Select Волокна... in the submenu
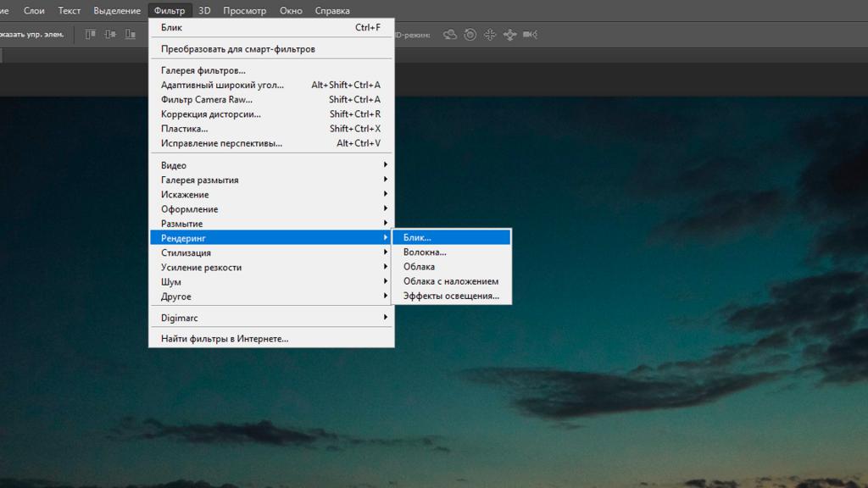The width and height of the screenshot is (868, 488). coord(451,252)
